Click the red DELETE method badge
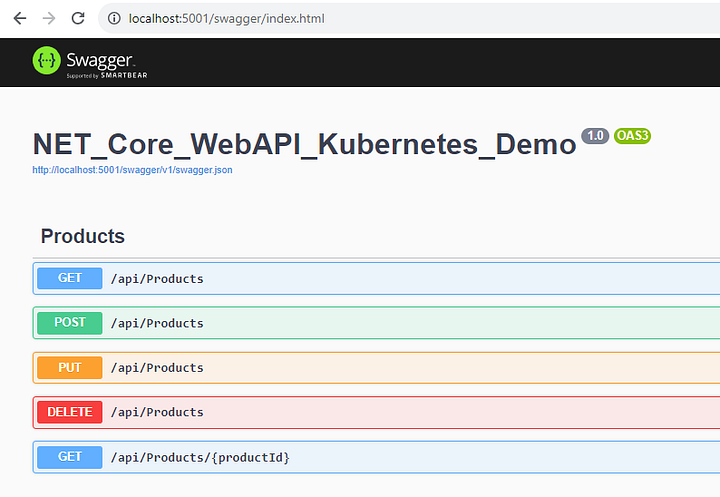The width and height of the screenshot is (720, 497). tap(70, 412)
